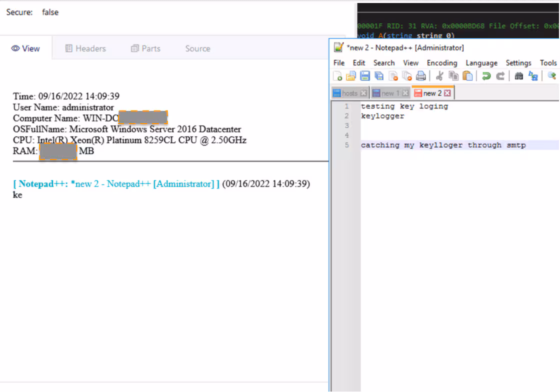Viewport: 560px width, 392px height.
Task: Click the Replace toolbar icon
Action: coord(533,76)
